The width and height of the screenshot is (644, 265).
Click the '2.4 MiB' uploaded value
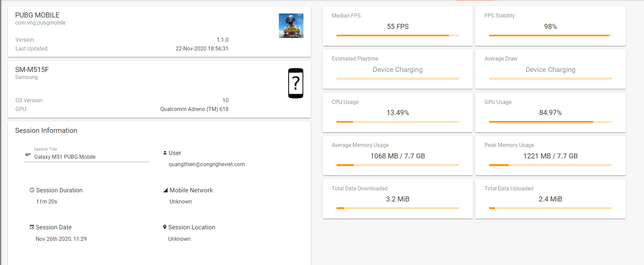(550, 199)
